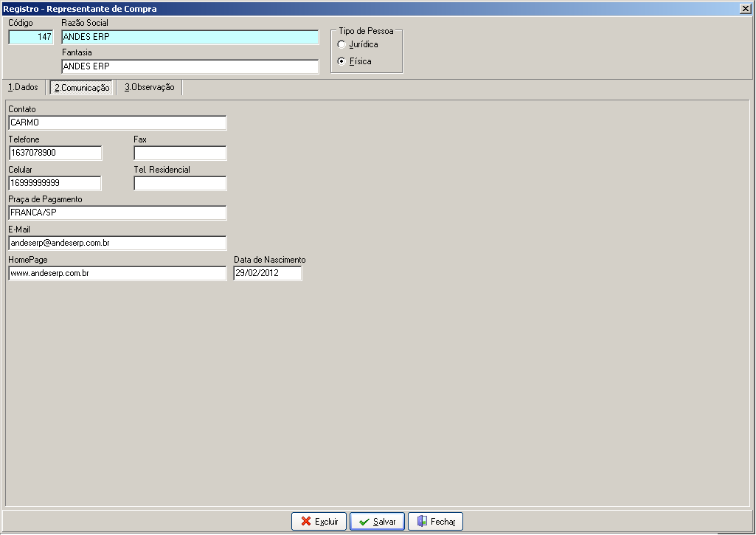This screenshot has height=535, width=756.
Task: Close the Registro window with title bar X
Action: [745, 9]
